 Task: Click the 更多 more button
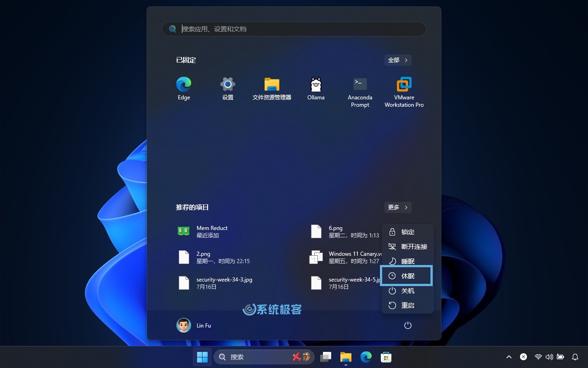[398, 207]
